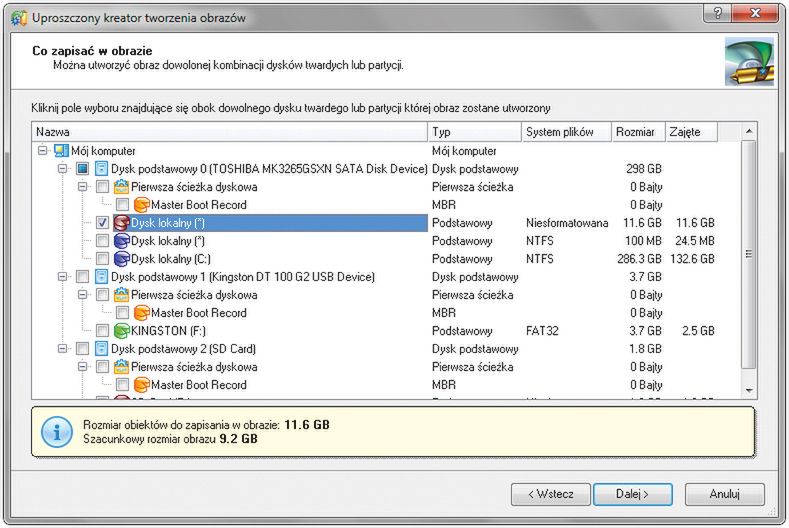Screen dimensions: 789x528
Task: Click the Dysk lokalny (C:) partition icon
Action: click(121, 259)
